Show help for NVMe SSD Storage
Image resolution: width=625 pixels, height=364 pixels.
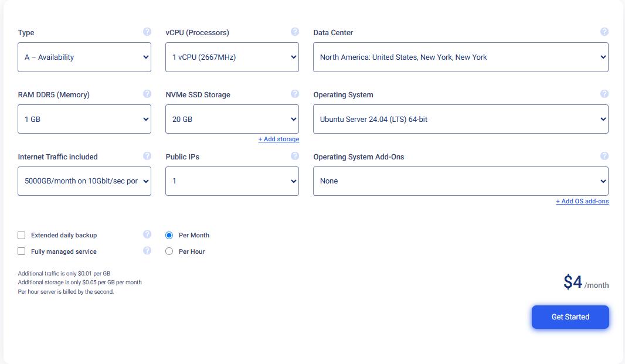[295, 94]
